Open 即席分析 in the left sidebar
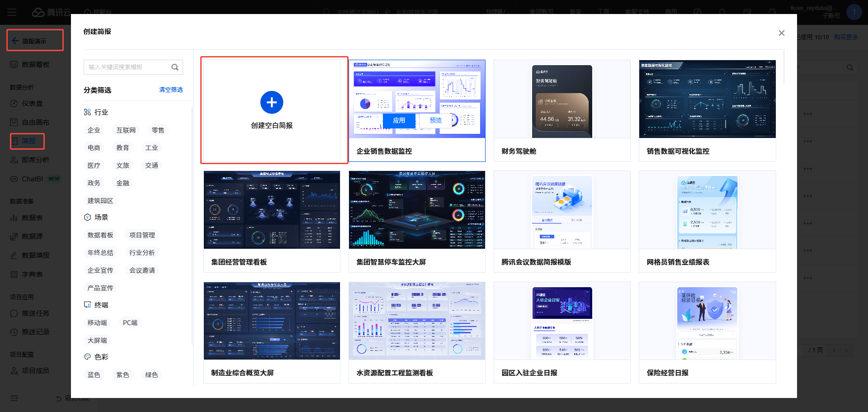The image size is (868, 412). (x=36, y=160)
